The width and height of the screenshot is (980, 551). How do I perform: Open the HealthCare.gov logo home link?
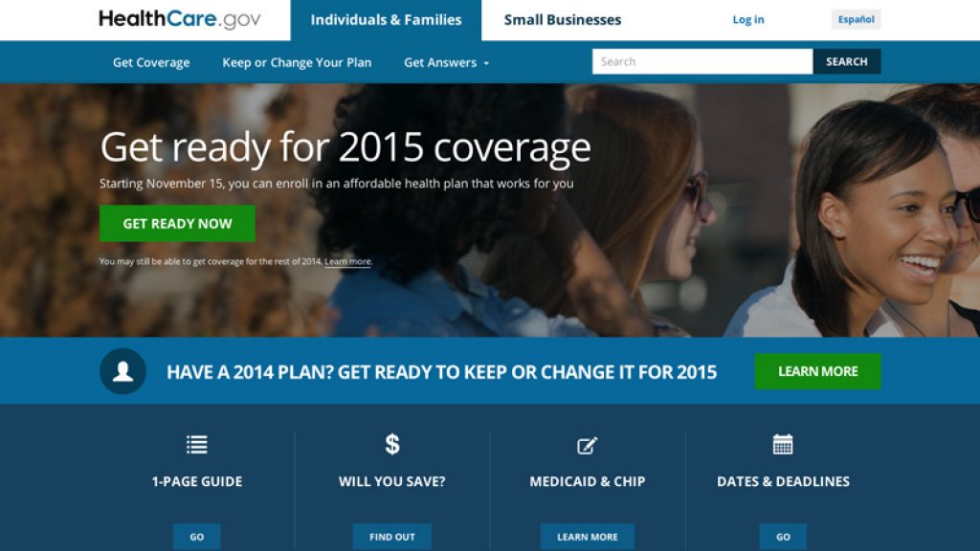point(179,19)
